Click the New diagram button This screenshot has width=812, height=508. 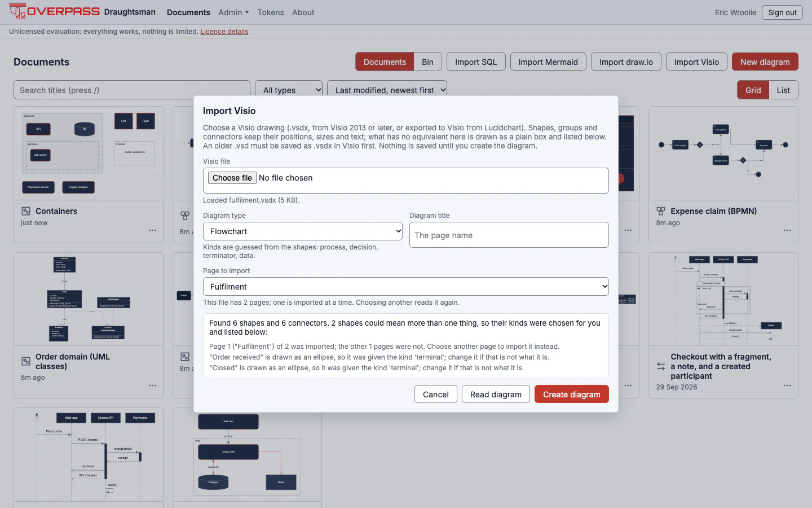(x=765, y=62)
